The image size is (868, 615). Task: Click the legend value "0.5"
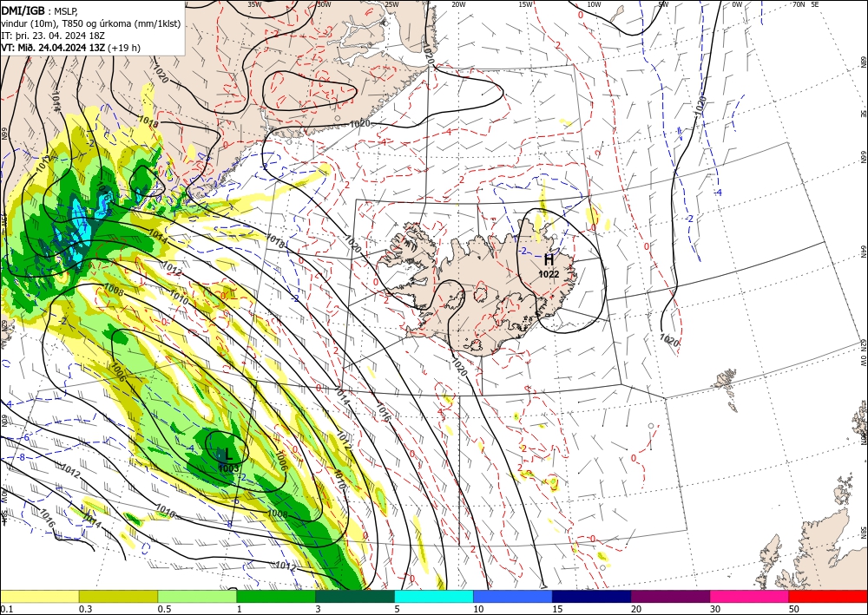pyautogui.click(x=164, y=609)
